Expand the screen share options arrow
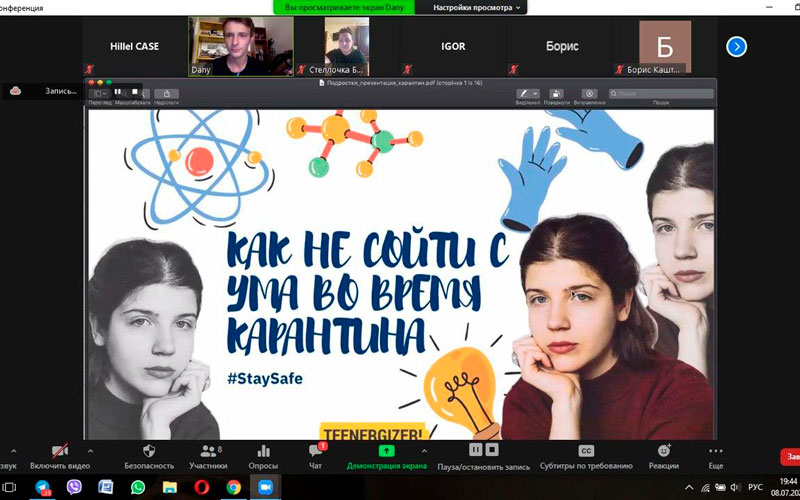Screen dimensions: 800x500 424,451
